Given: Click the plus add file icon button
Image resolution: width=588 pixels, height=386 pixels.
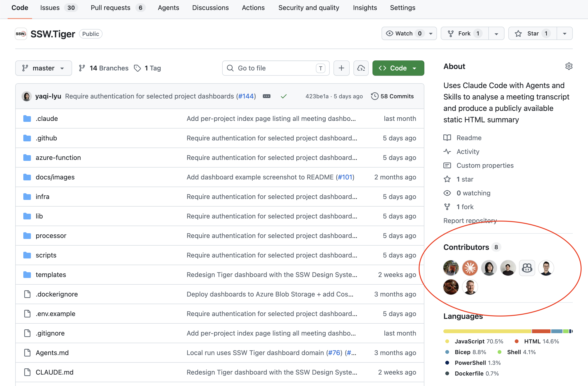Looking at the screenshot, I should (341, 68).
